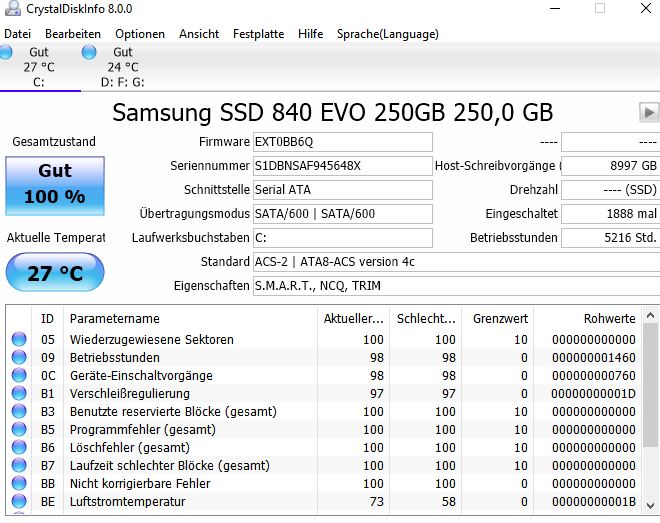Click raw value 00000000001D

coord(593,394)
